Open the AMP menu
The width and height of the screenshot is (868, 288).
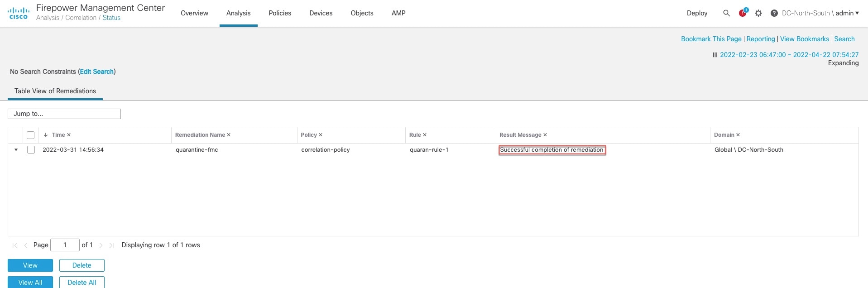coord(398,13)
